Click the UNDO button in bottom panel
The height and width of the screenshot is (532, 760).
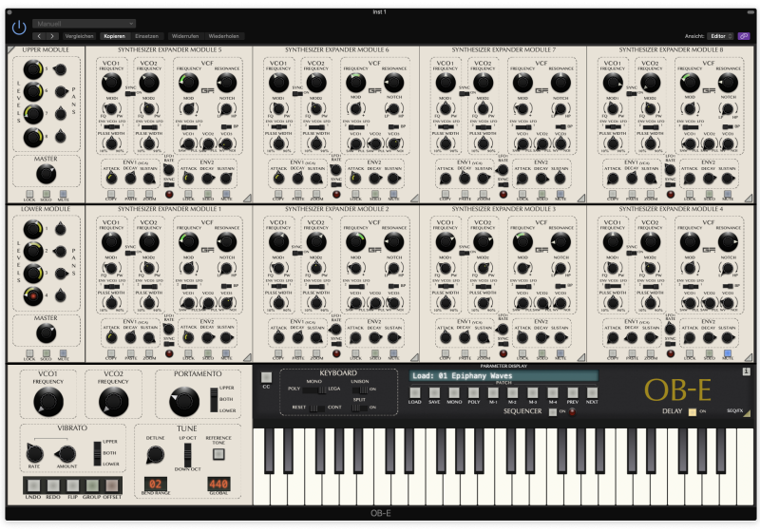click(33, 485)
